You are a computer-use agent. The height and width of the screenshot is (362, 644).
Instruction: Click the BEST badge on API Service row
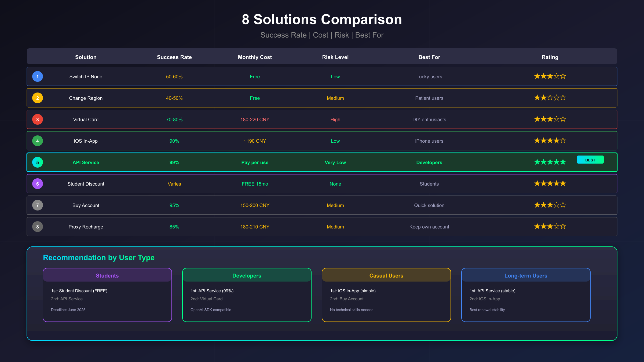pos(590,160)
